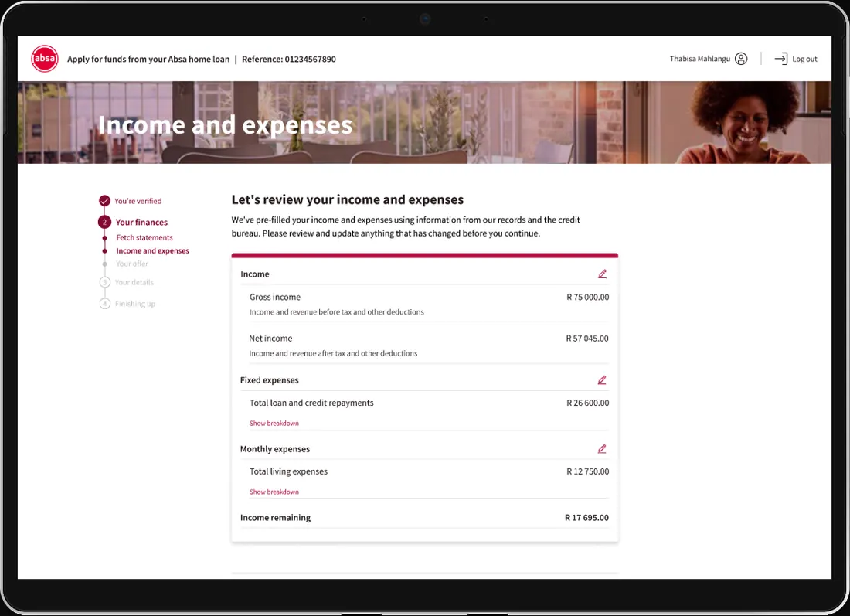Click the Log out link

(804, 59)
